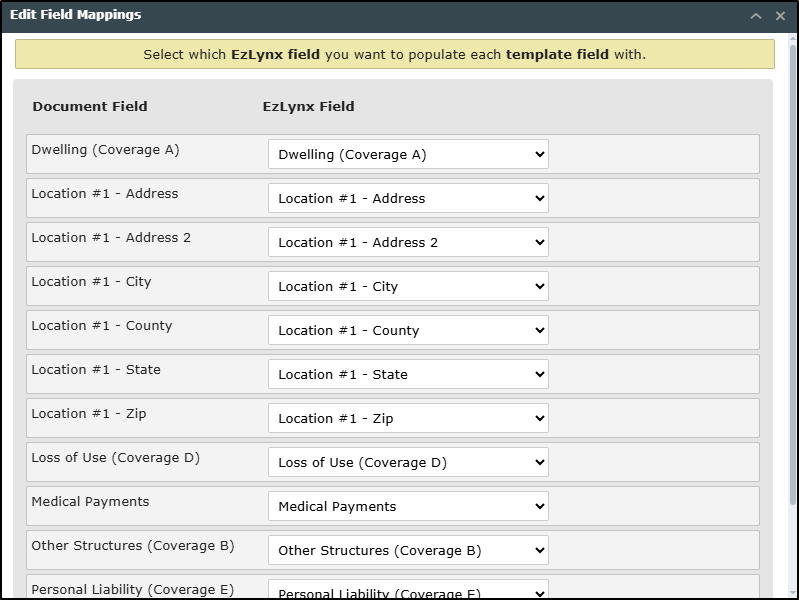Click the 'Medical Payments' document field label
Image resolution: width=799 pixels, height=600 pixels.
click(x=90, y=502)
